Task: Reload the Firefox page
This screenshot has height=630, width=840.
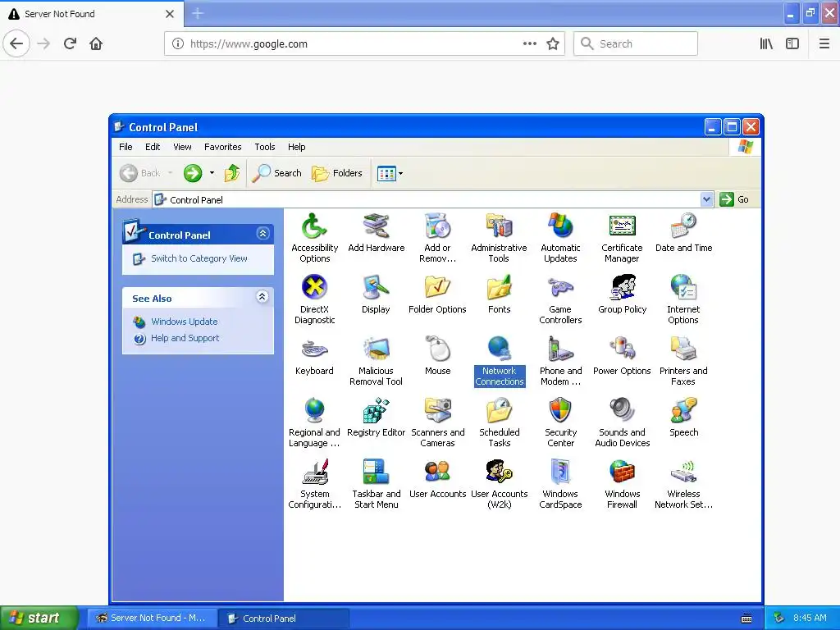Action: (71, 43)
